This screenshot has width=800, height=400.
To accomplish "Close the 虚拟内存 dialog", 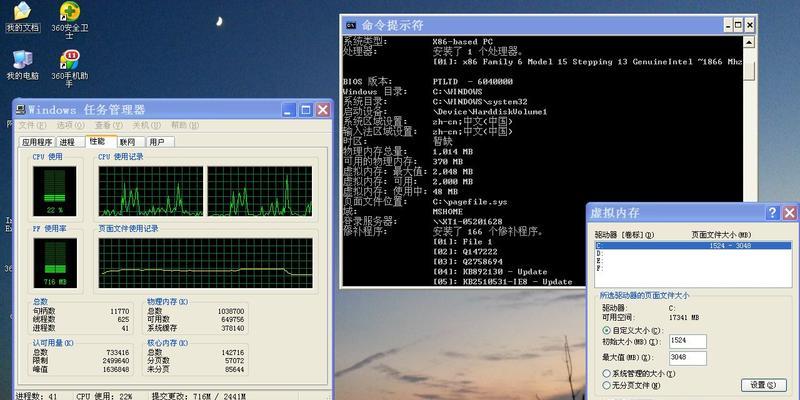I will (790, 213).
